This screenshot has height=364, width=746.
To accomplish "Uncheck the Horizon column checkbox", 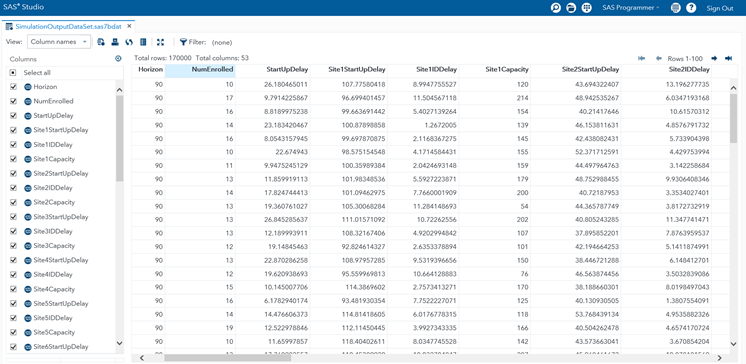I will click(x=13, y=87).
